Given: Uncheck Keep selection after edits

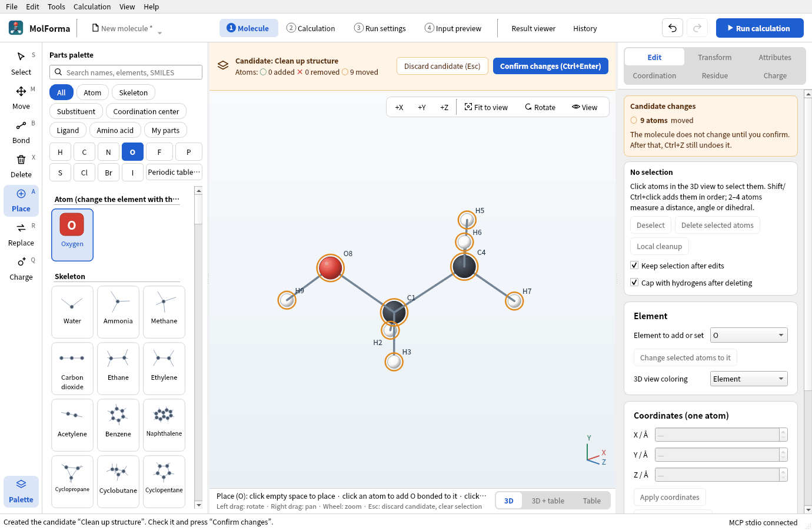Looking at the screenshot, I should [x=634, y=266].
